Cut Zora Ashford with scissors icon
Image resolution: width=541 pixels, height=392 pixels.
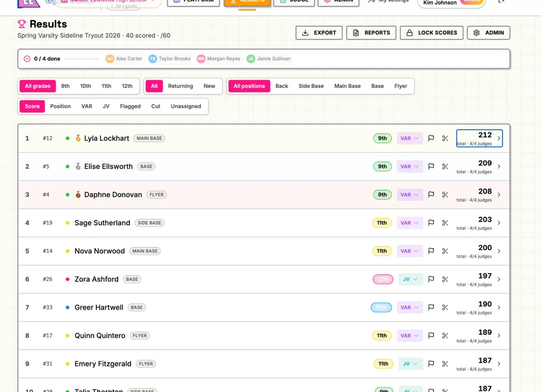445,279
